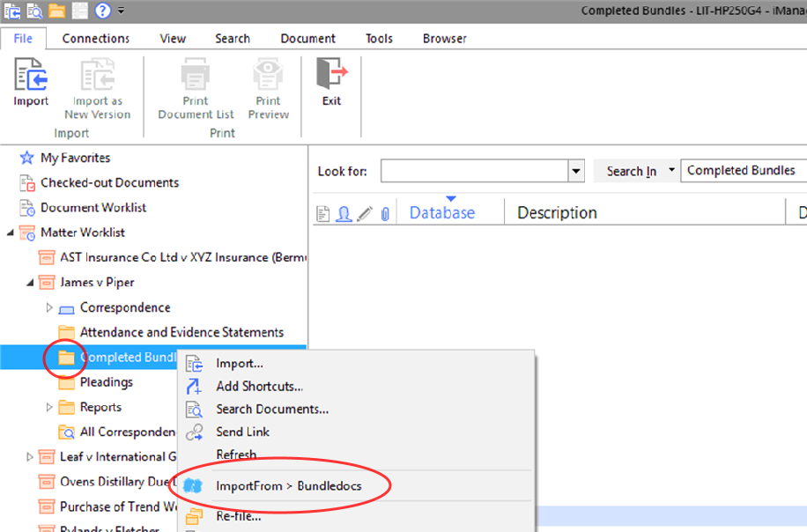Switch to the Search tab

point(232,38)
